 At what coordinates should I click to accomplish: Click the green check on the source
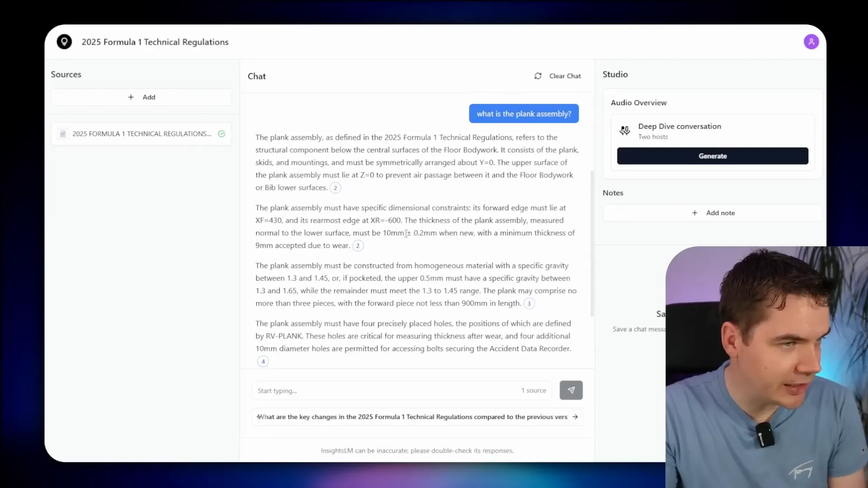coord(222,134)
